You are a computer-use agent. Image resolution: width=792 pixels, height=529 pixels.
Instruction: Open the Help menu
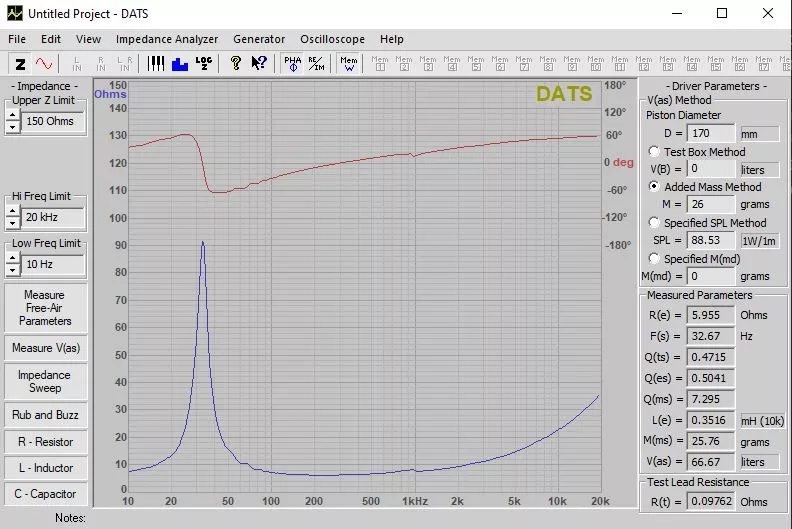[391, 39]
